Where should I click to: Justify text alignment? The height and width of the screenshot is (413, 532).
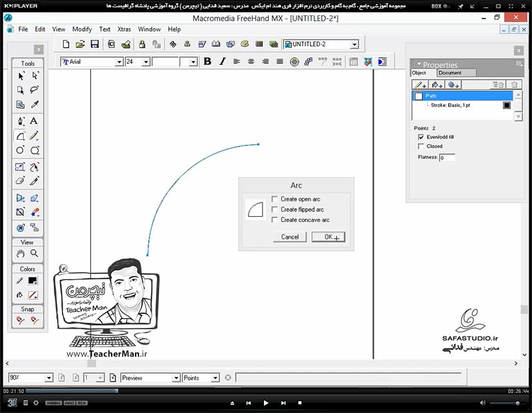[x=279, y=61]
